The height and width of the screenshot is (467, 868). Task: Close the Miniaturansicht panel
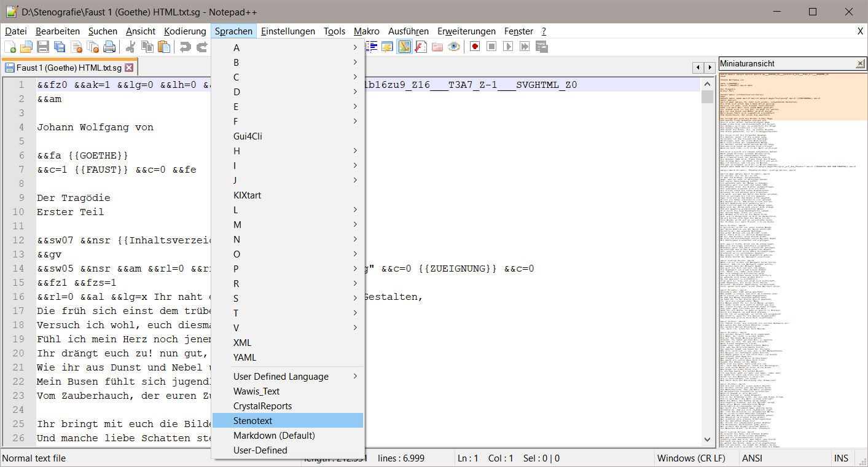pos(860,64)
